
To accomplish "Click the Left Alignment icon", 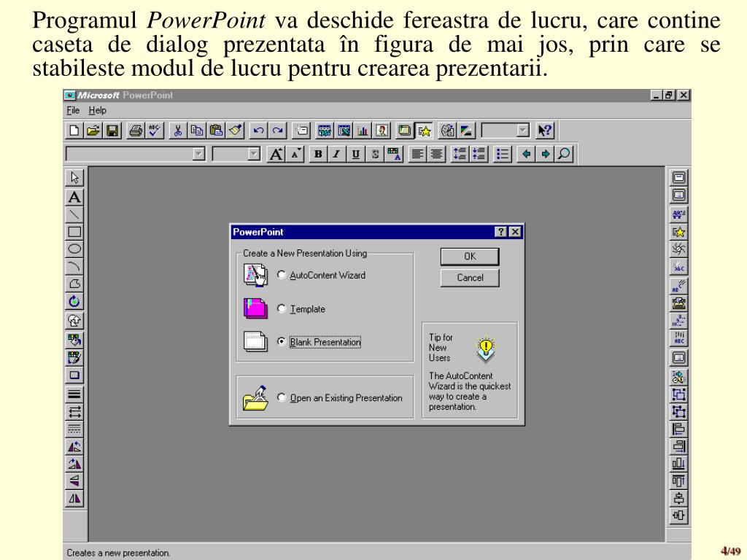I will 417,155.
